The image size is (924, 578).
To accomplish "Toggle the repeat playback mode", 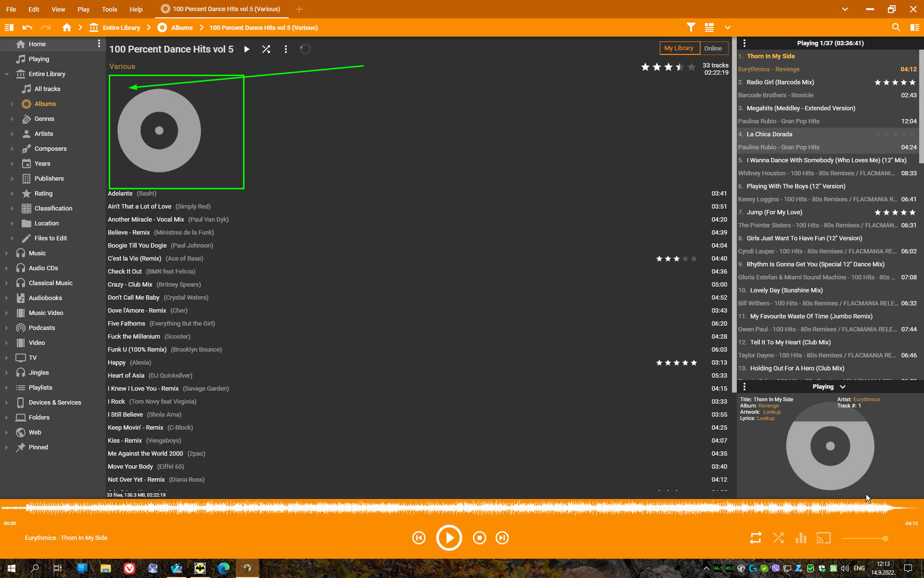I will (756, 538).
